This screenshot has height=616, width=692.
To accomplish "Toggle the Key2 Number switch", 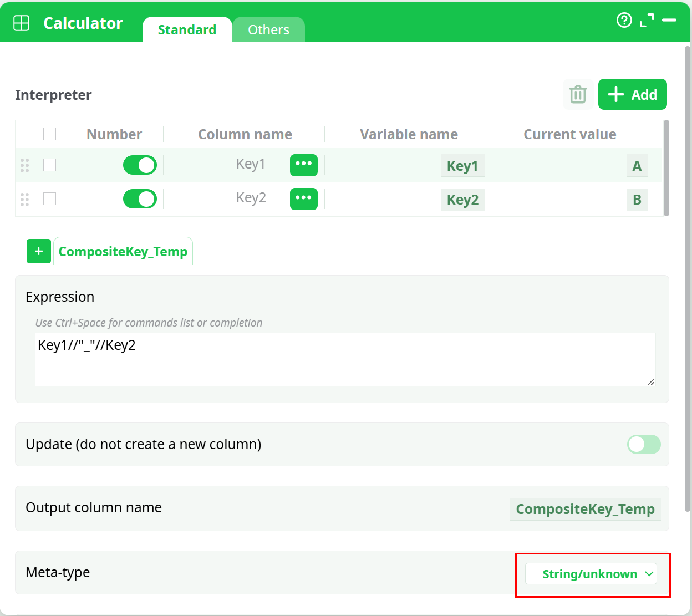I will 140,199.
